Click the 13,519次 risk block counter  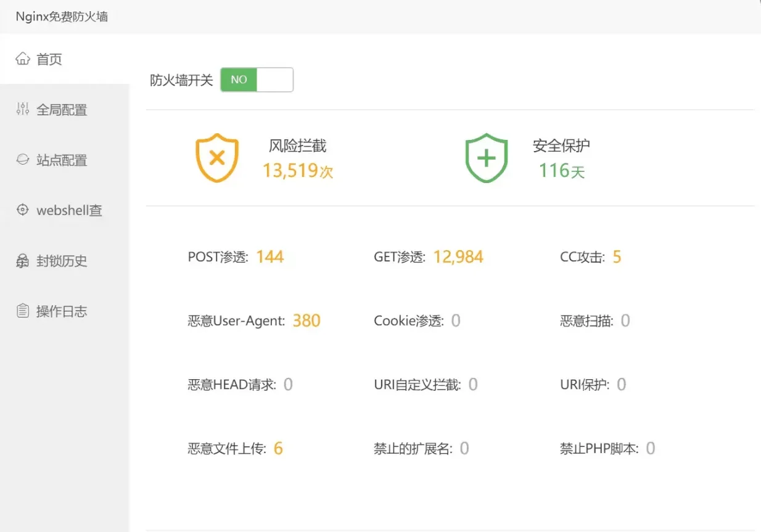point(297,171)
